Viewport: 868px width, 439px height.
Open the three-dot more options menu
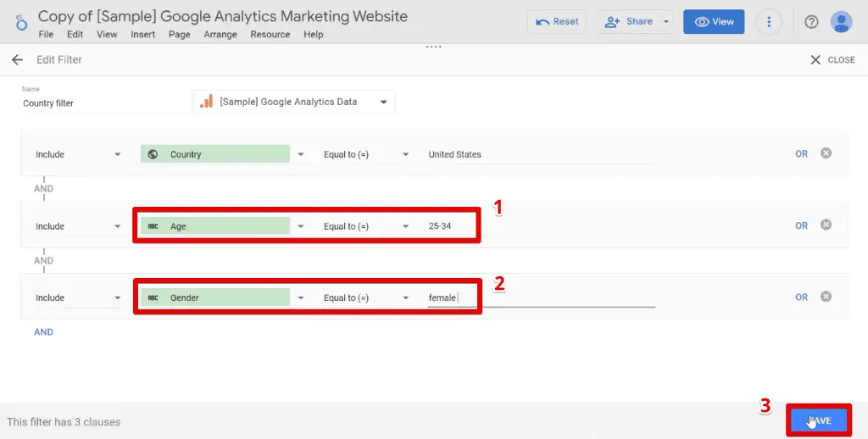point(769,22)
